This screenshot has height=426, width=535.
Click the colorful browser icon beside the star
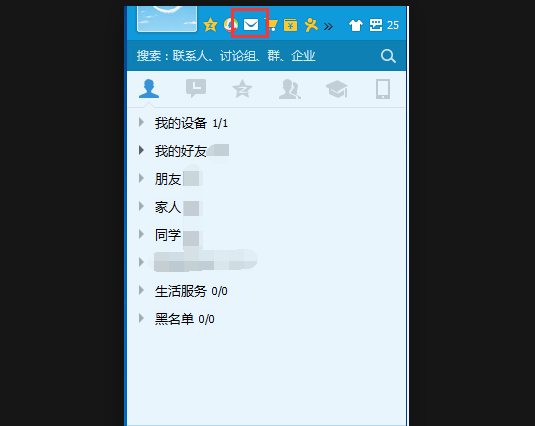click(x=229, y=25)
